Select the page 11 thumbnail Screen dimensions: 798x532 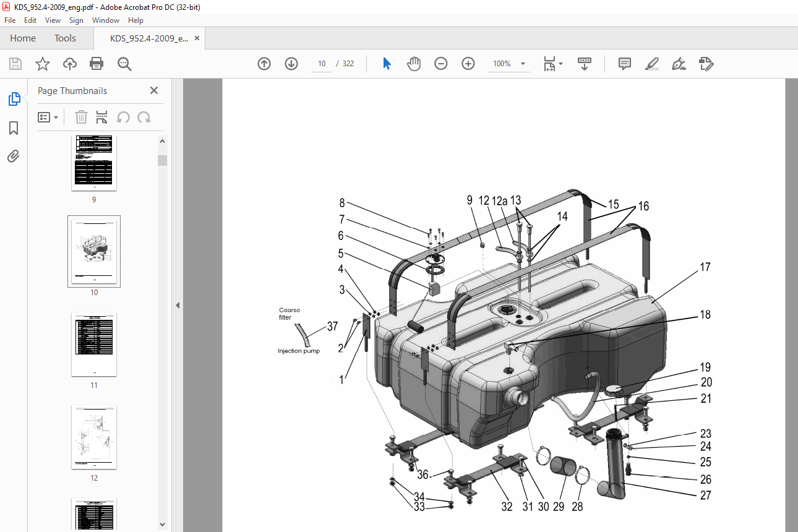[94, 344]
